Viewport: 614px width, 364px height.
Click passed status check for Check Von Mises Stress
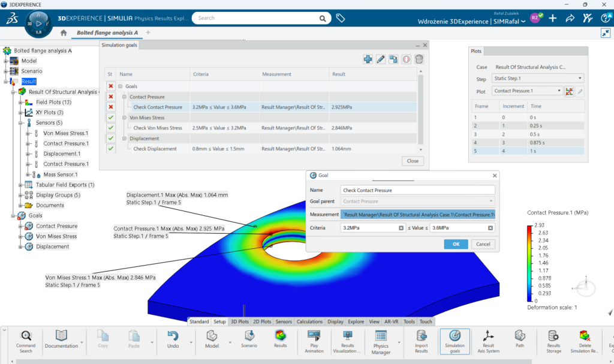[x=110, y=128]
